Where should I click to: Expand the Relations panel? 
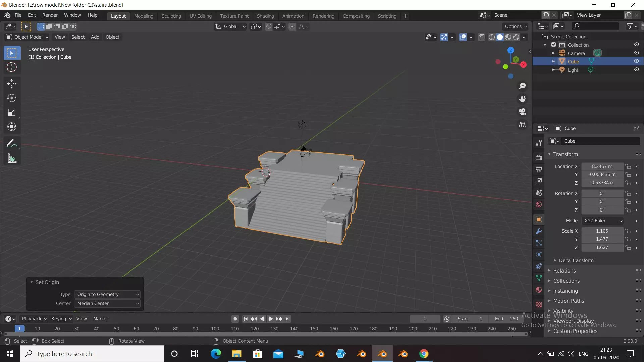[564, 271]
